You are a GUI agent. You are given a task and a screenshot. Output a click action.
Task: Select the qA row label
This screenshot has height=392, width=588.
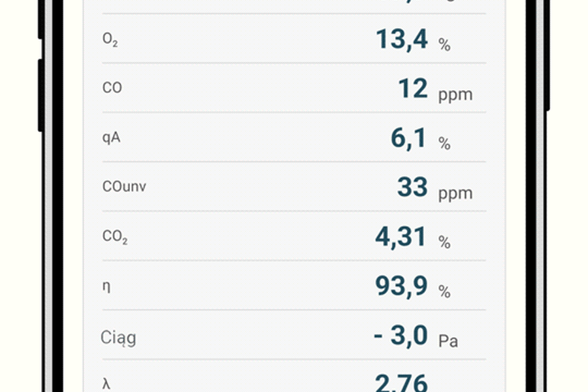tap(111, 138)
